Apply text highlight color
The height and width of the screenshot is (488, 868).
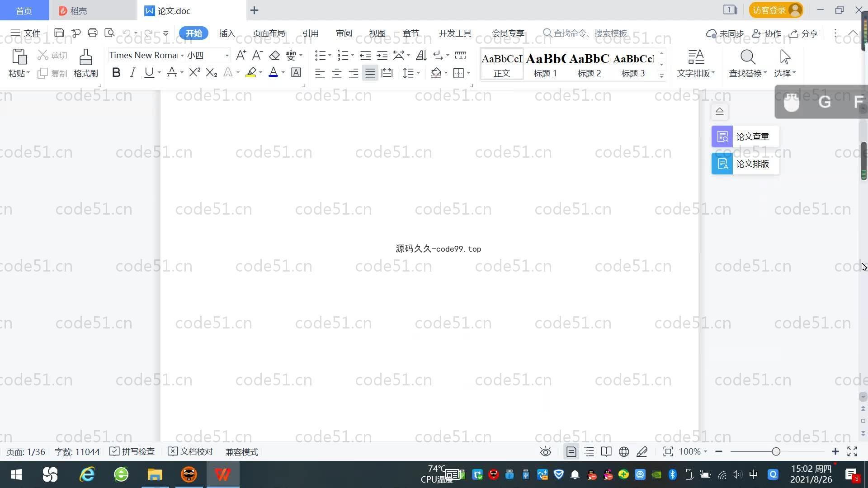(x=251, y=72)
